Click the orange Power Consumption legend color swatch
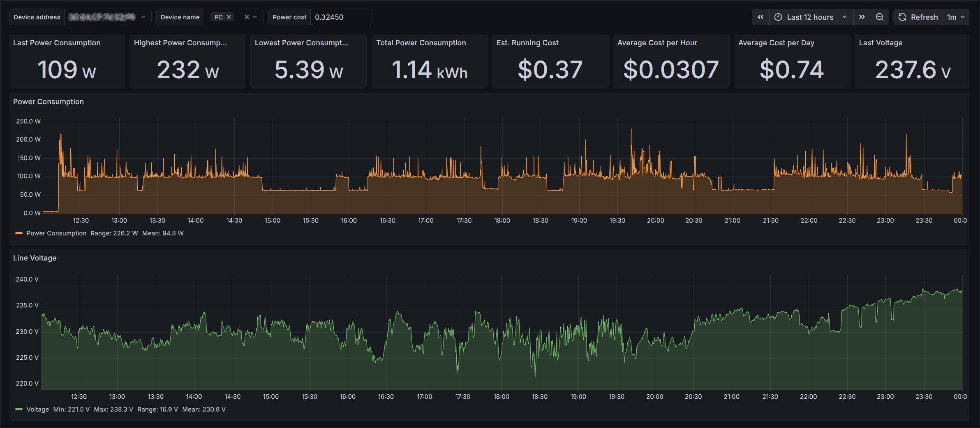This screenshot has width=980, height=428. pyautogui.click(x=18, y=233)
